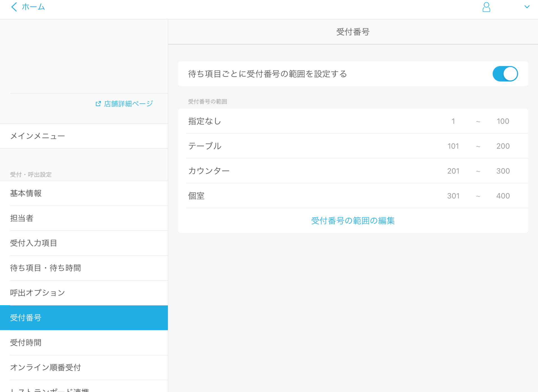This screenshot has height=392, width=538.
Task: Click the カウンター end number 300
Action: point(503,171)
